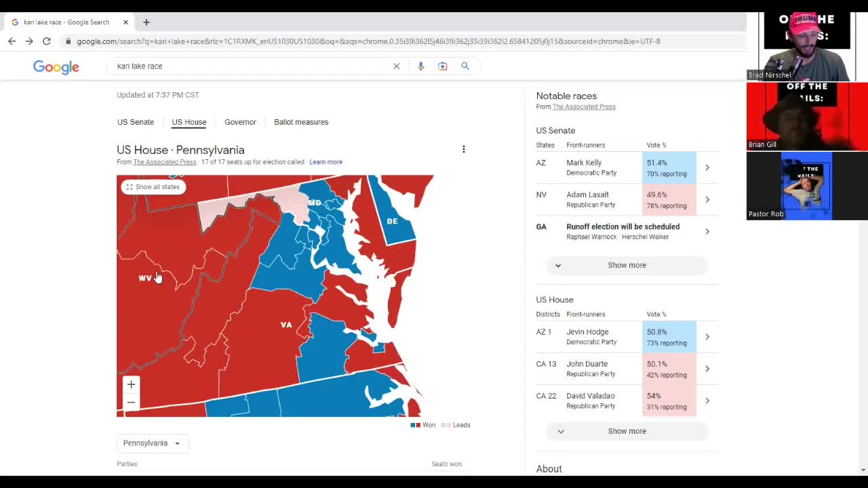The image size is (868, 488).
Task: Expand Jevin Hodge AZ 1 race
Action: [x=707, y=337]
